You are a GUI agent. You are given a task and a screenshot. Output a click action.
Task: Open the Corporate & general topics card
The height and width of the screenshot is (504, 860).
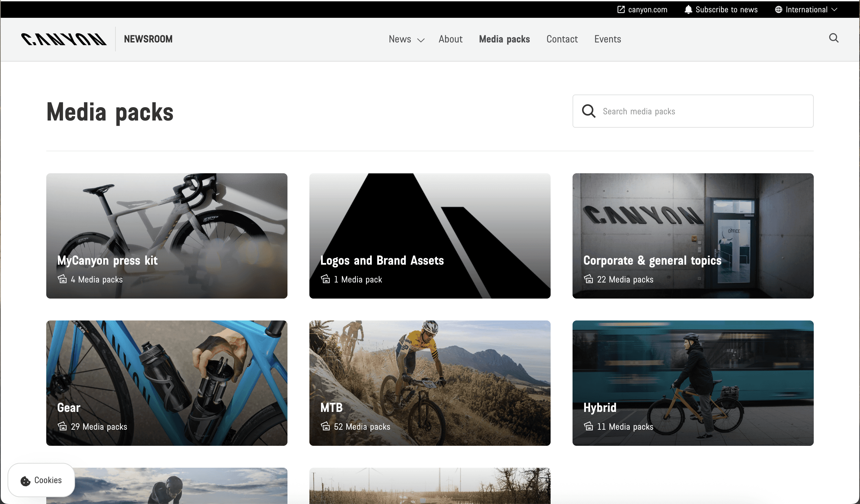pos(693,236)
